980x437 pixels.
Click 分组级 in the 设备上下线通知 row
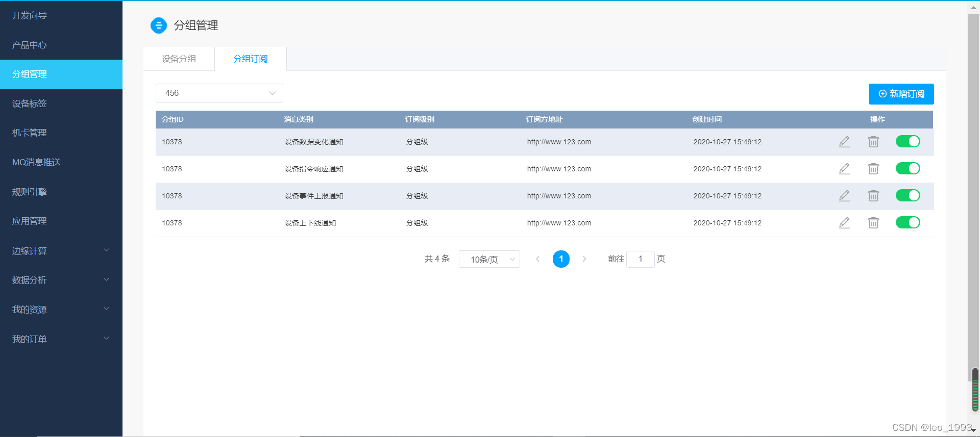pyautogui.click(x=417, y=223)
